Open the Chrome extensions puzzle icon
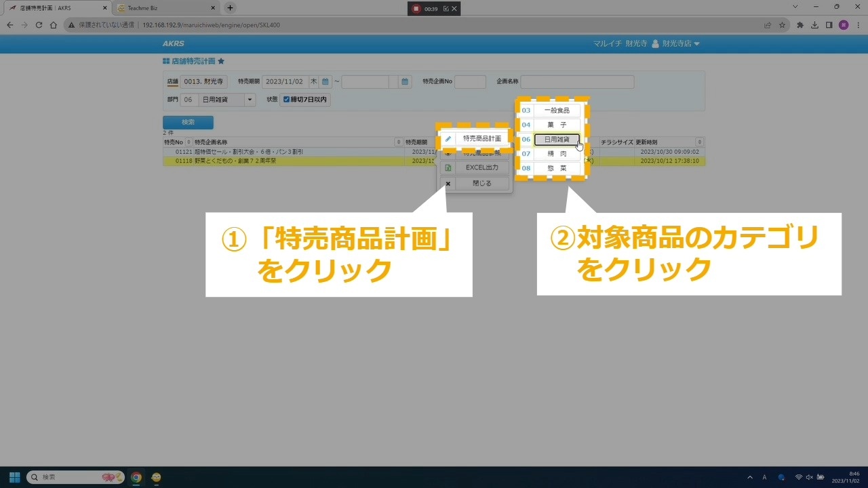Image resolution: width=868 pixels, height=488 pixels. click(800, 25)
